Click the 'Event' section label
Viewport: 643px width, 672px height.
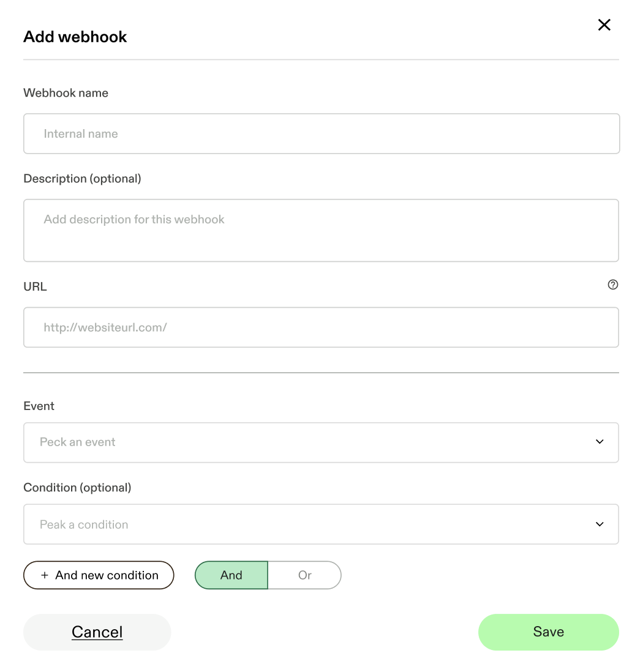[39, 406]
